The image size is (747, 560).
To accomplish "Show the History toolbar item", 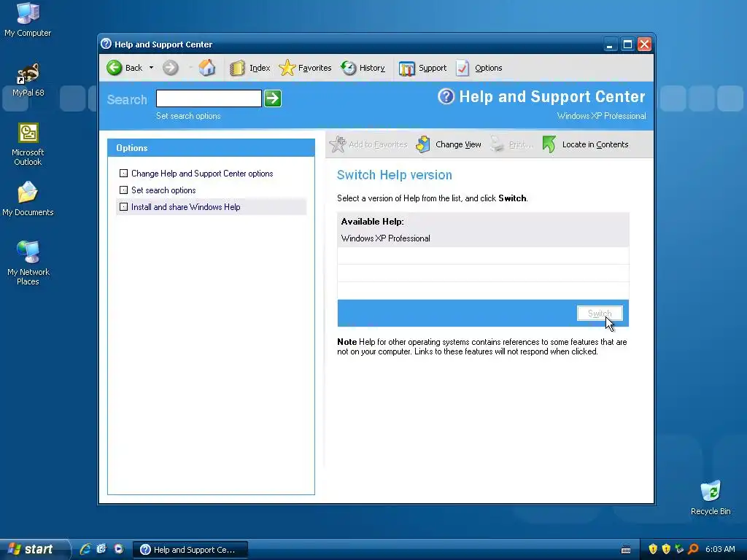I will (363, 68).
